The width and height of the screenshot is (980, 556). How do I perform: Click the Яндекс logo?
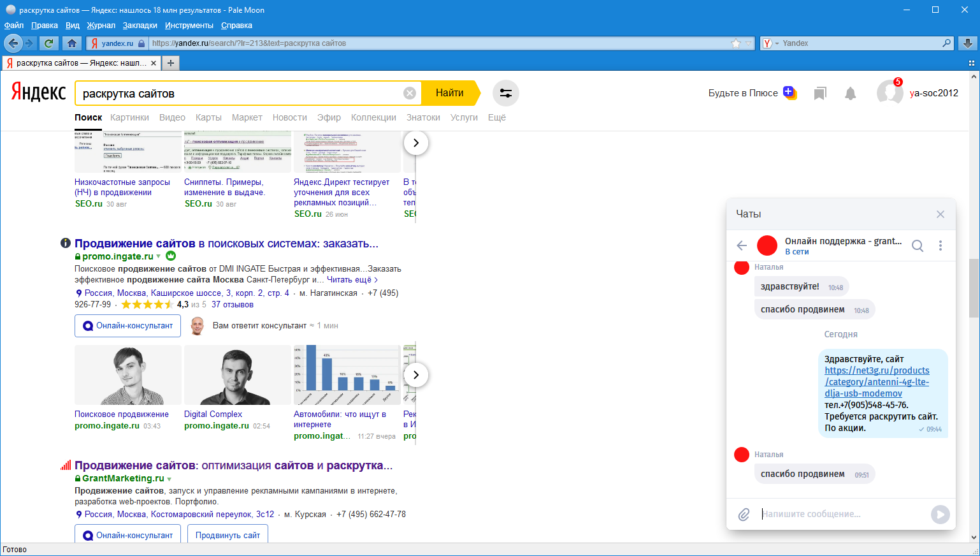click(39, 92)
